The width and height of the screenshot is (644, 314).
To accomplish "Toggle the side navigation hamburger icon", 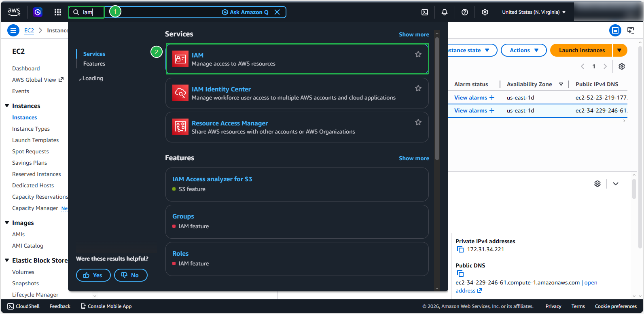I will tap(13, 30).
